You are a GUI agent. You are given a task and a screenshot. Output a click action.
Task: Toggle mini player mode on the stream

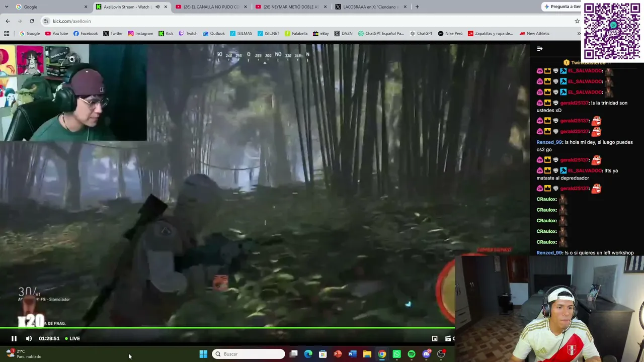pyautogui.click(x=435, y=338)
